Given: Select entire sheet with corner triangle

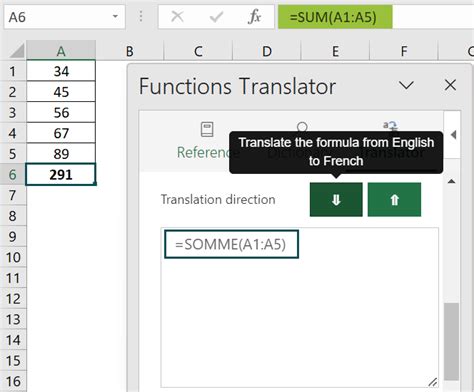Looking at the screenshot, I should coord(16,51).
